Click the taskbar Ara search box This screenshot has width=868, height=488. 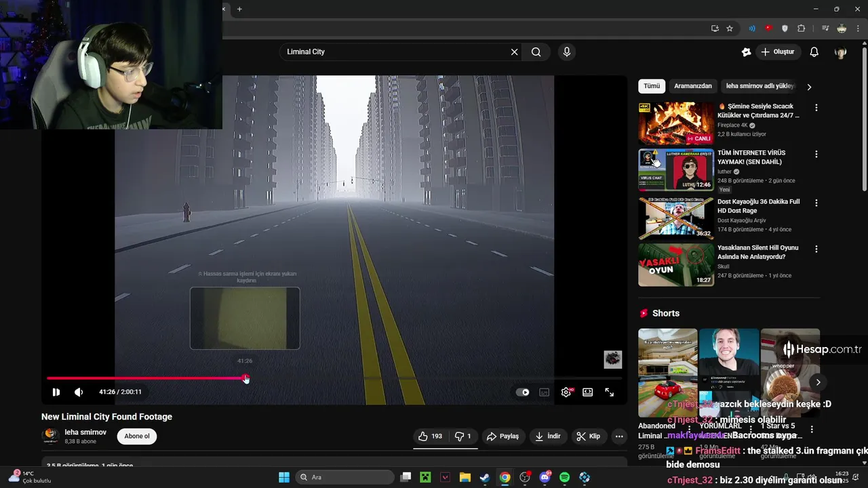[343, 477]
